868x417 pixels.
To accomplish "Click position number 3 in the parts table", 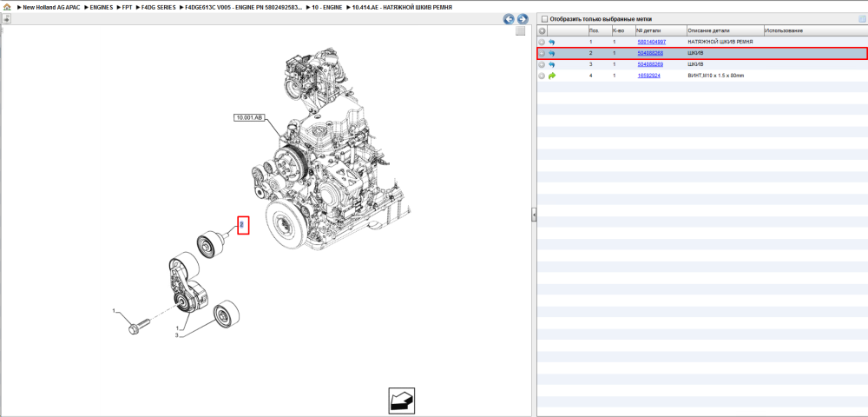I will pyautogui.click(x=590, y=64).
